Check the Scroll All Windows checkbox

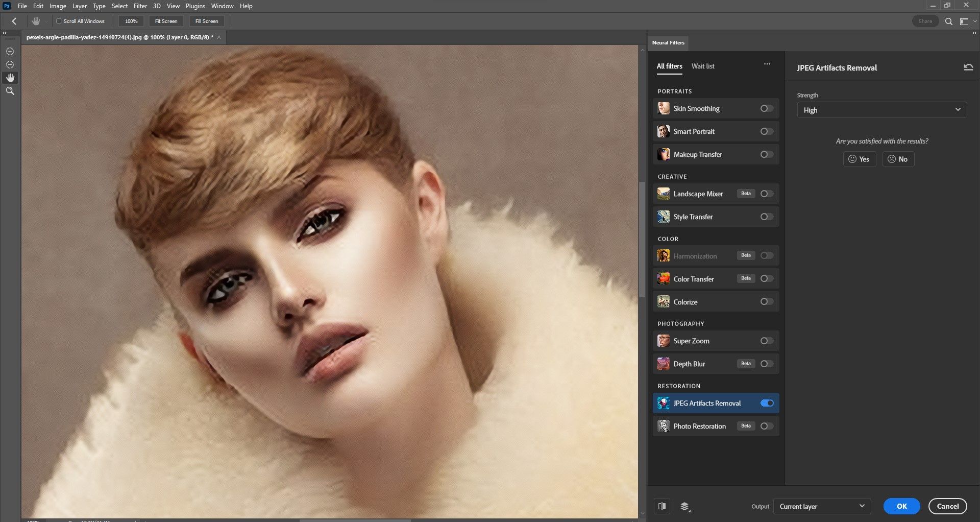click(x=59, y=21)
